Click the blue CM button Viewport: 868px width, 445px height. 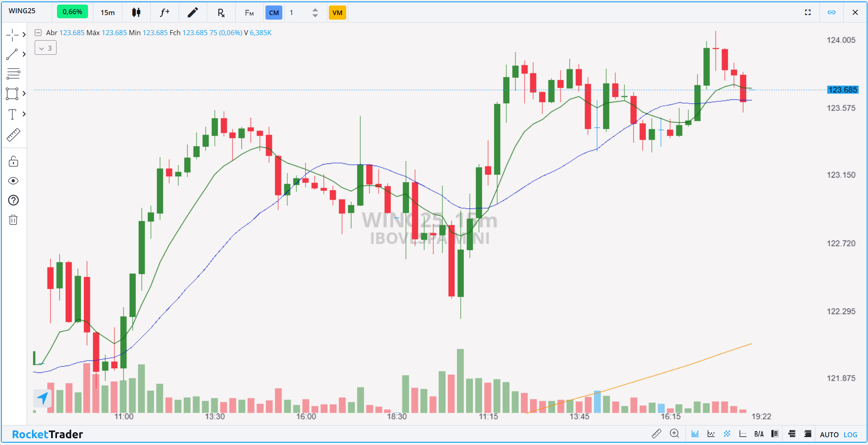274,13
